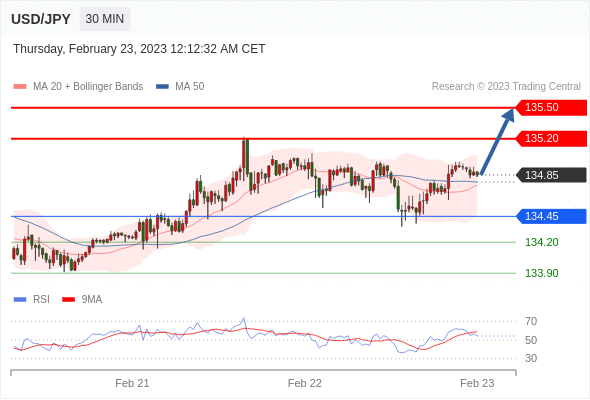Click the USD/JPY pair title
The image size is (590, 400).
click(41, 19)
